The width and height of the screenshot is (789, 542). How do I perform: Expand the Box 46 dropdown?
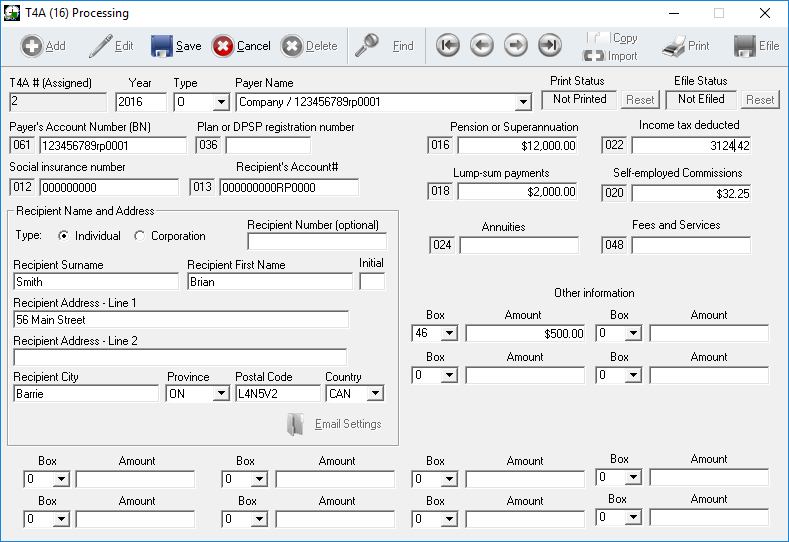pos(450,334)
